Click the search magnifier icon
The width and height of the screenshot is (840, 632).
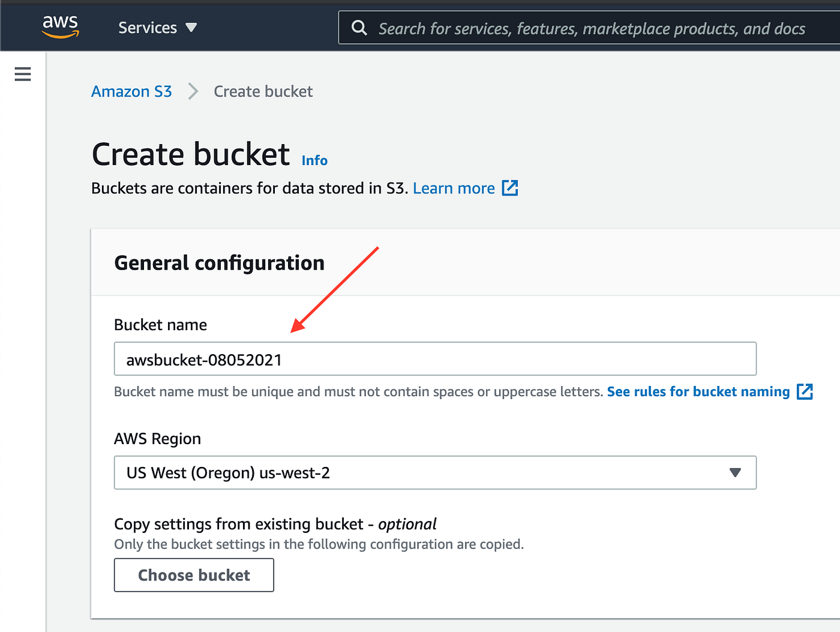coord(359,28)
